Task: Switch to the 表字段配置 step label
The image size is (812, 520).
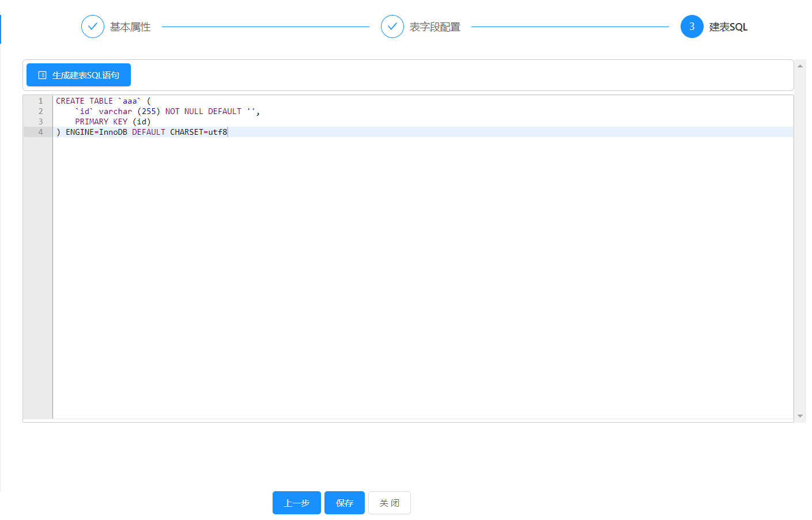Action: click(435, 27)
